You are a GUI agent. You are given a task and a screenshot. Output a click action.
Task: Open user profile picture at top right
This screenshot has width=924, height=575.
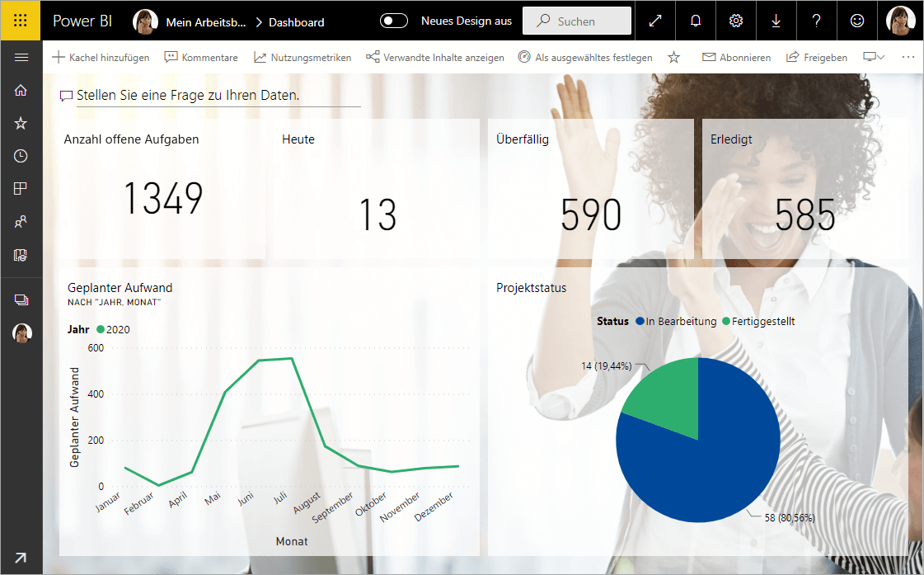click(x=900, y=21)
